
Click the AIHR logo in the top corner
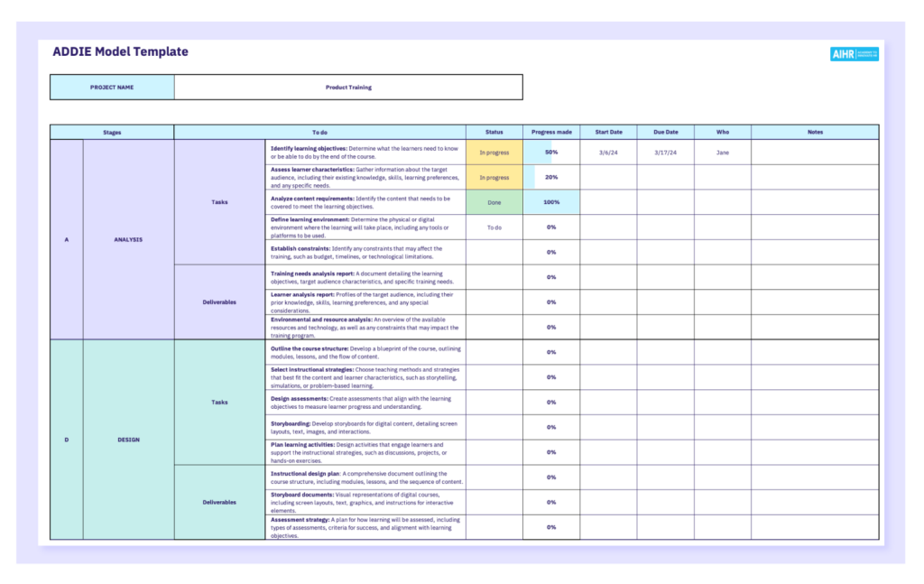pos(854,54)
